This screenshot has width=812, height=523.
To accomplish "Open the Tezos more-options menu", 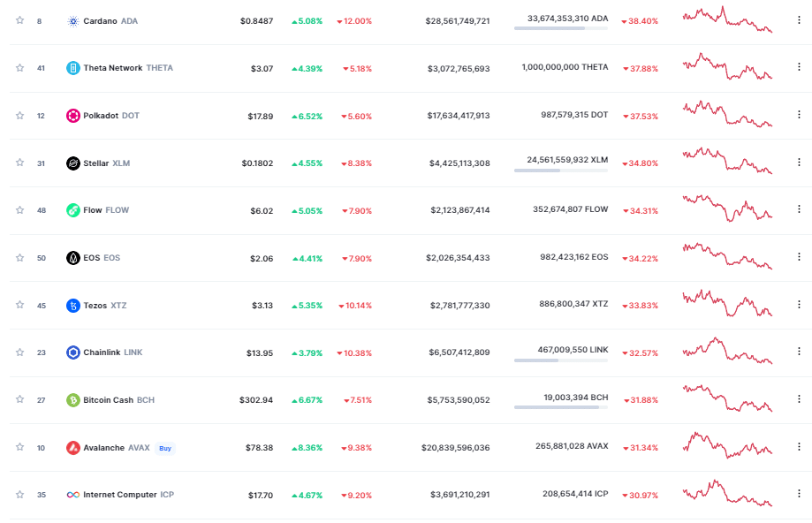I will click(x=799, y=305).
